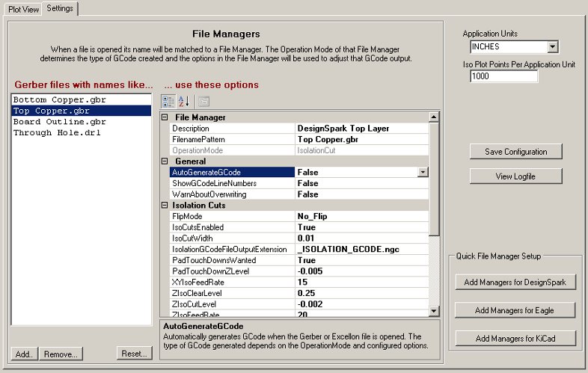Screen dimensions: 588x373
Task: Click the Categorized view icon in property grid
Action: click(168, 101)
